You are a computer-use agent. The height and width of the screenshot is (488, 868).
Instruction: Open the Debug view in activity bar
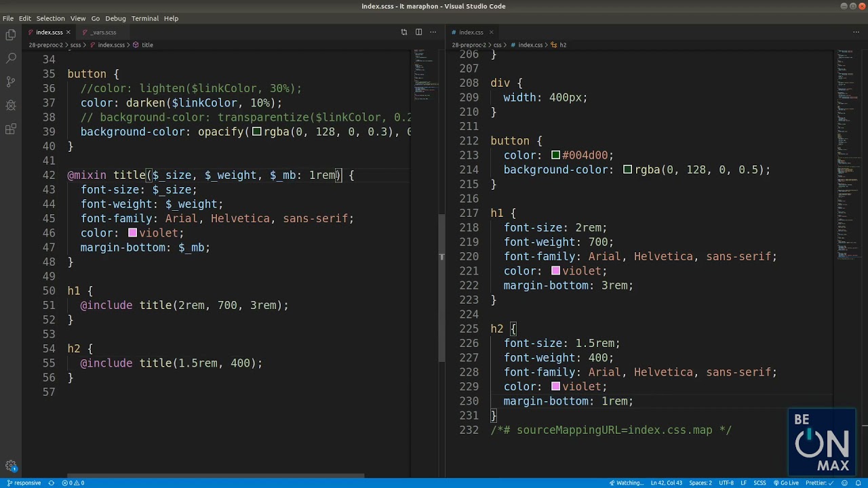[x=11, y=106]
